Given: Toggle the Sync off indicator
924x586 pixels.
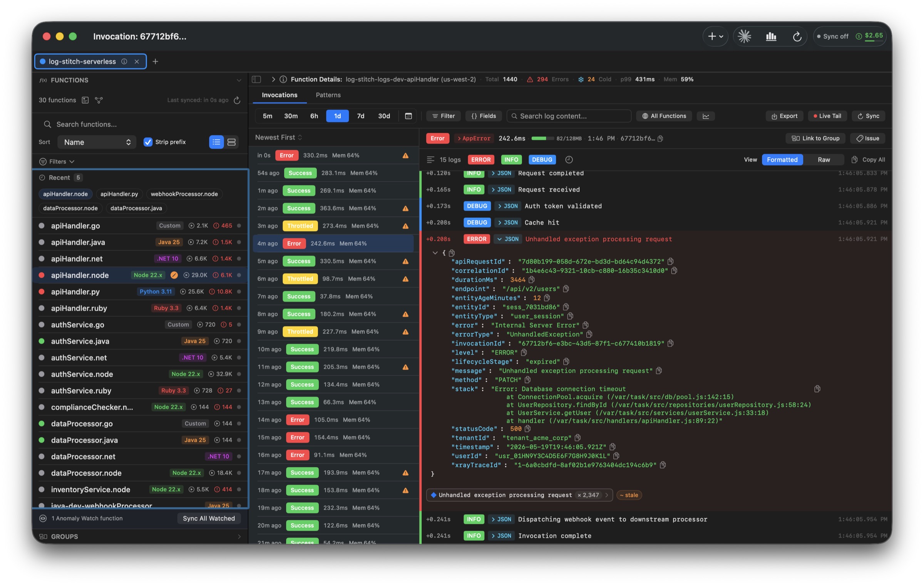Looking at the screenshot, I should click(x=832, y=36).
